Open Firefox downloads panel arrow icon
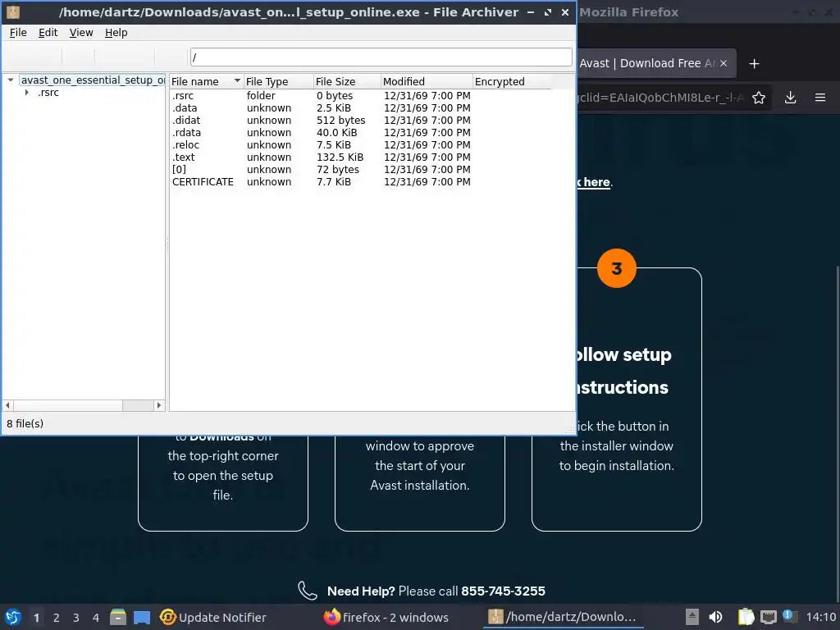 790,98
